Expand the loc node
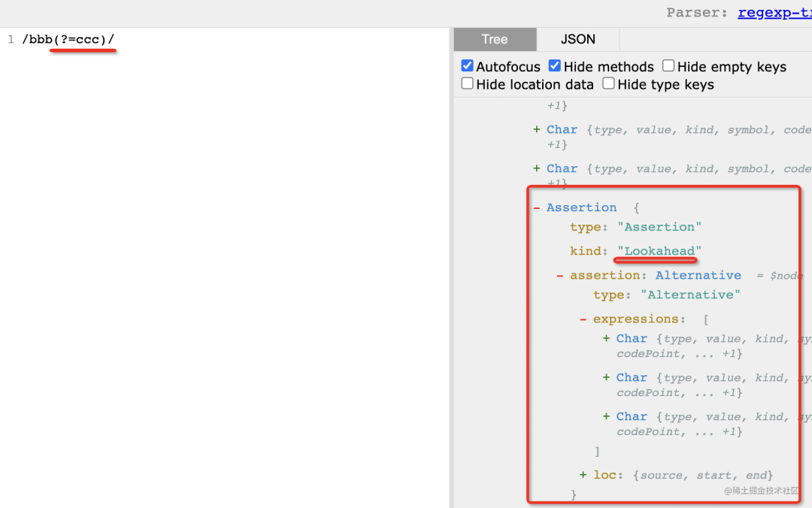 (x=583, y=475)
